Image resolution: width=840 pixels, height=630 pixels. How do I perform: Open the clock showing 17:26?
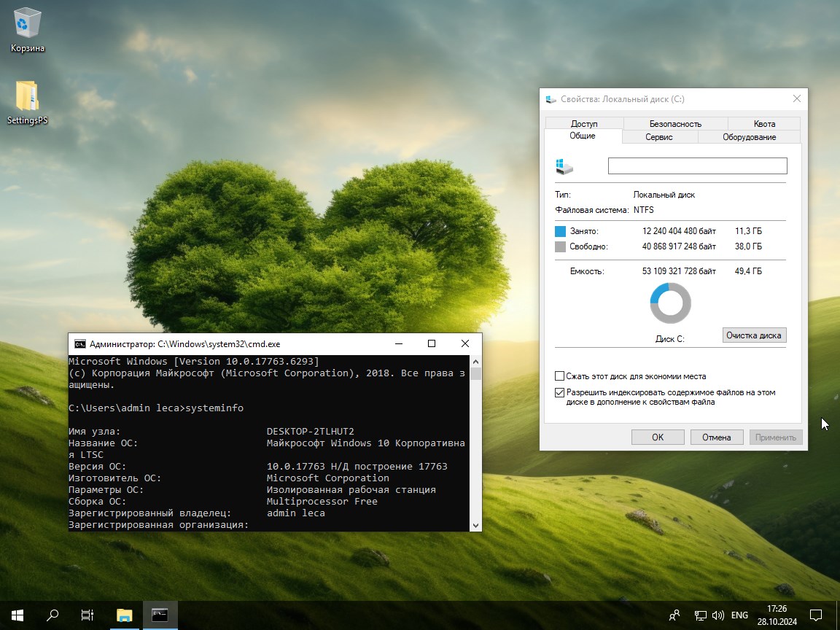[777, 615]
